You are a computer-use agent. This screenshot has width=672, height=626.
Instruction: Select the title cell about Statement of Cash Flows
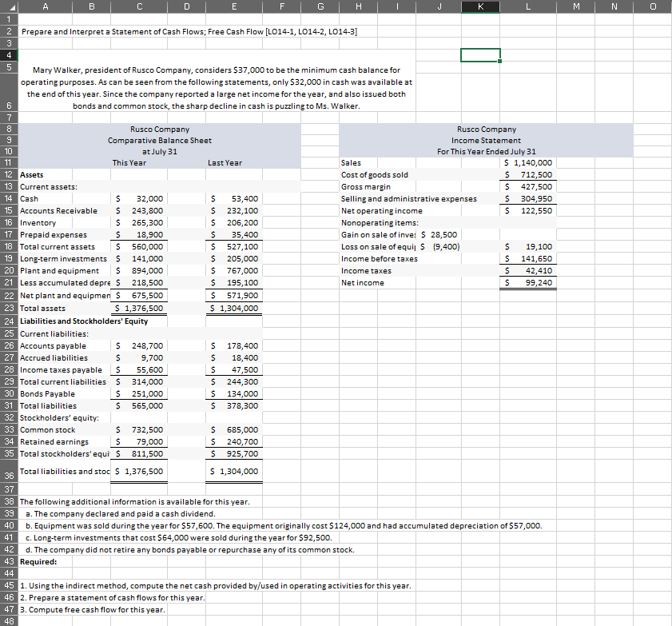189,32
